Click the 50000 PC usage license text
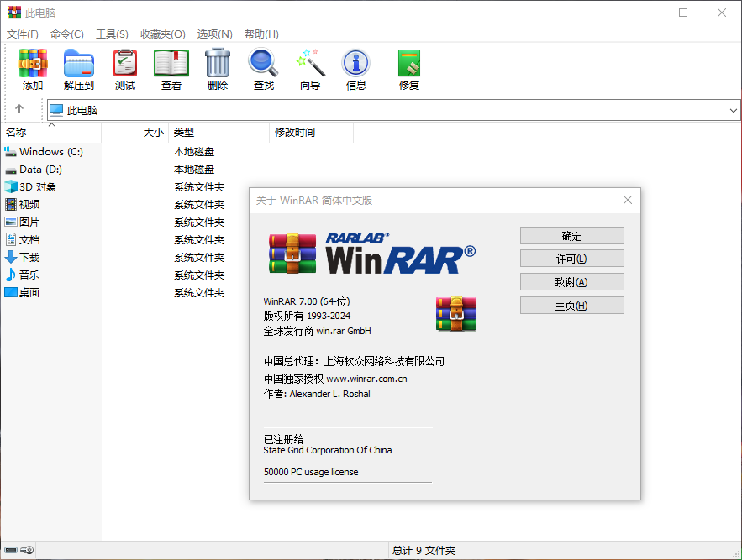742x560 pixels. point(311,472)
